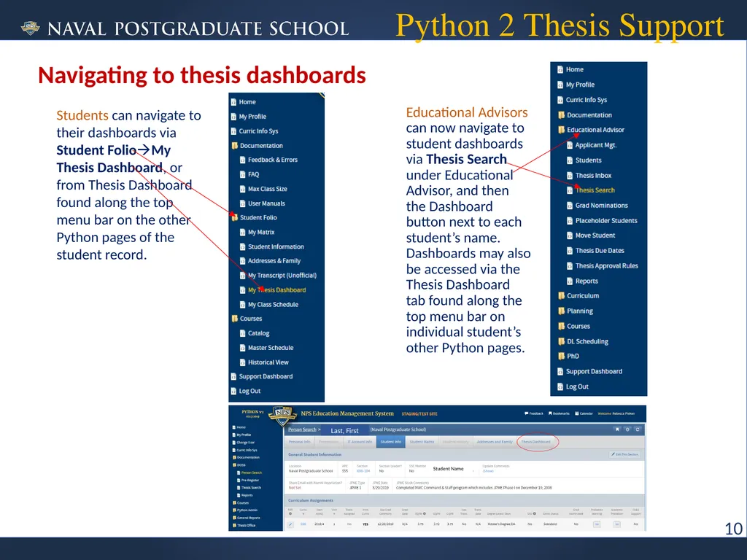747x560 pixels.
Task: Click the page icon next to Student Information
Action: (242, 246)
